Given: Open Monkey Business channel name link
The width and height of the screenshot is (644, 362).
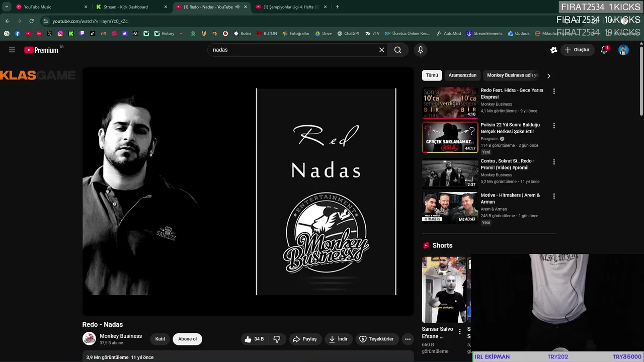Looking at the screenshot, I should pyautogui.click(x=121, y=336).
